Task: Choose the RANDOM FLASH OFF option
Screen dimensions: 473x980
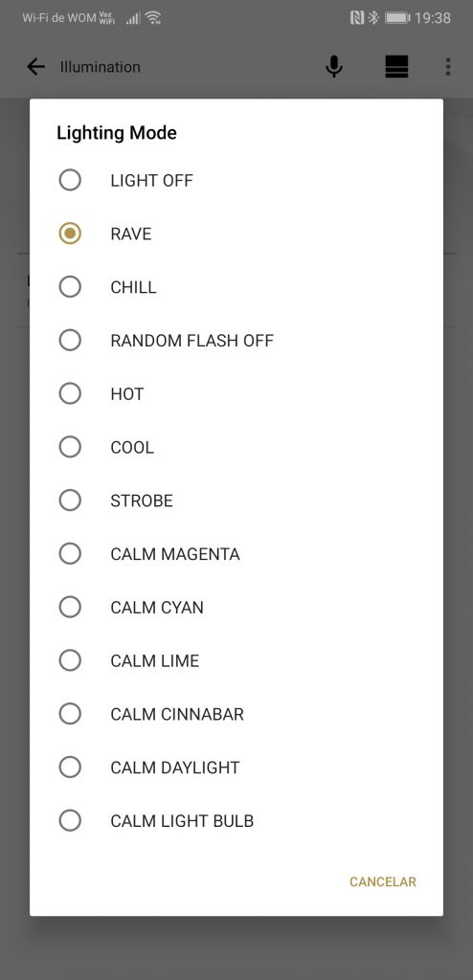Action: point(236,341)
